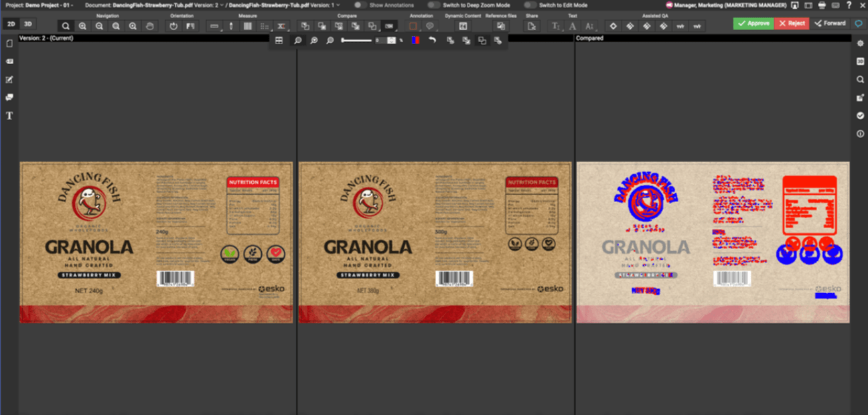Viewport: 868px width, 415px height.
Task: Open the settings gear in right sidebar
Action: click(861, 44)
